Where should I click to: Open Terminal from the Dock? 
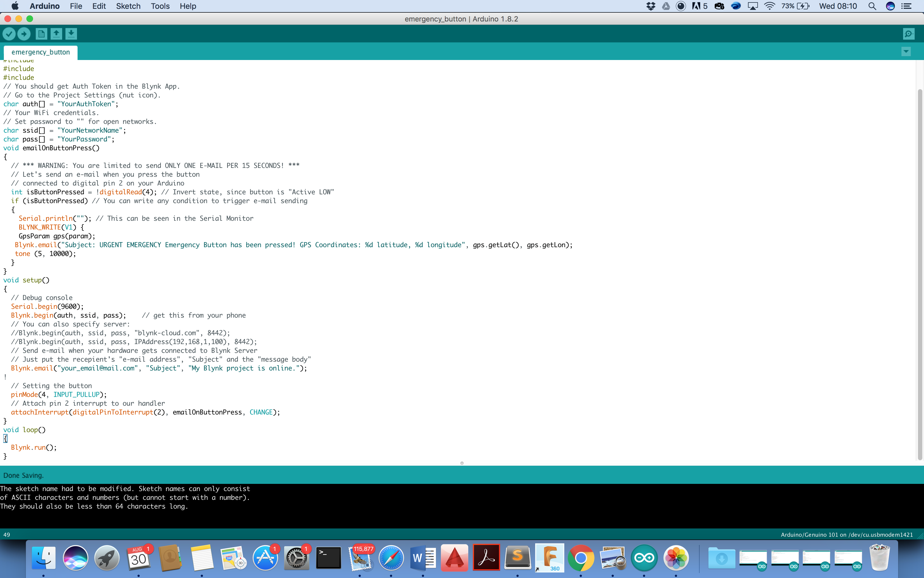coord(328,558)
